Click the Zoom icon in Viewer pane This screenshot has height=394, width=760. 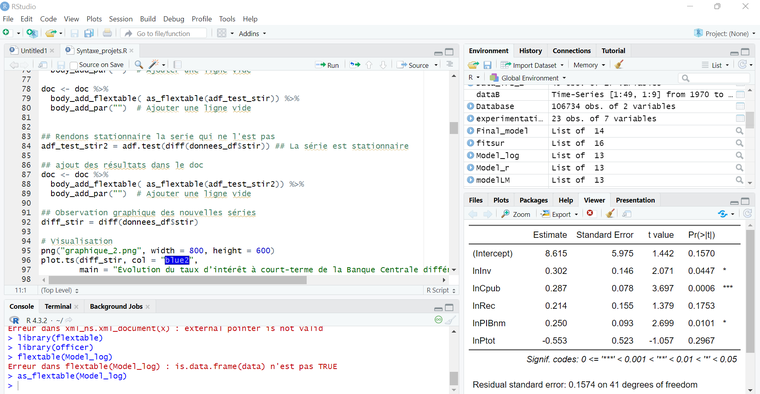tap(516, 214)
